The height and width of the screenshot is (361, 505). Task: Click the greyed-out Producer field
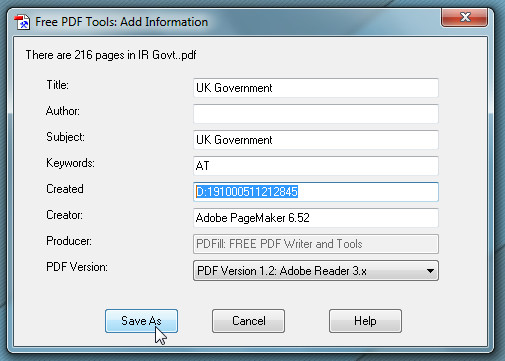(x=316, y=244)
